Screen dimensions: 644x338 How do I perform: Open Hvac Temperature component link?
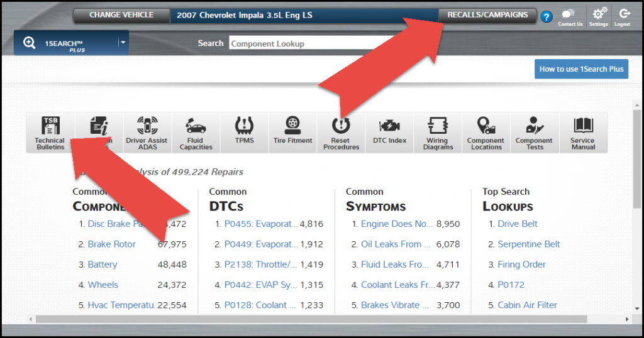(121, 305)
